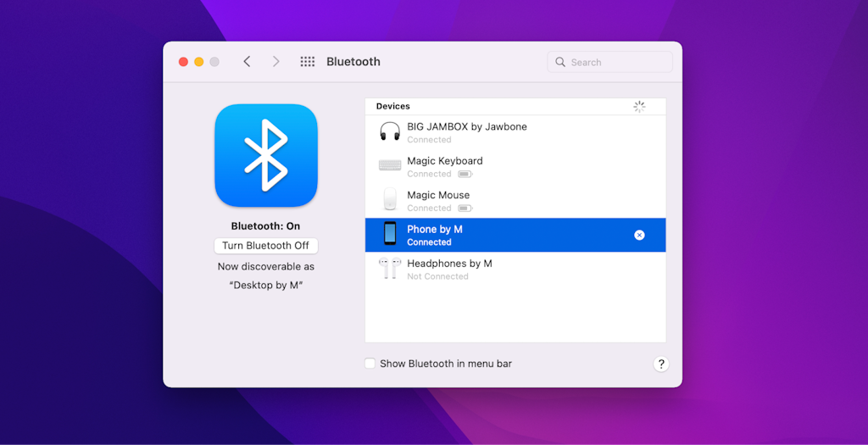Select the Magic Keyboard device name
This screenshot has width=868, height=445.
(444, 161)
